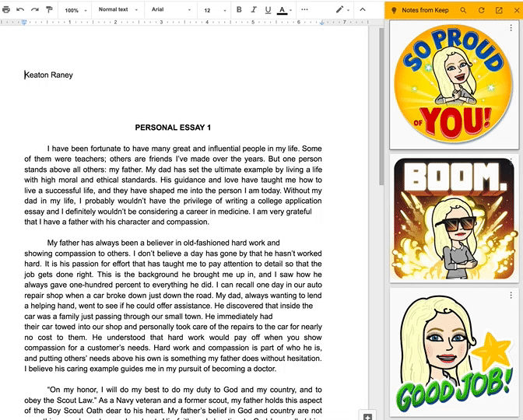
Task: Click the Explore button at bottom right
Action: click(367, 416)
